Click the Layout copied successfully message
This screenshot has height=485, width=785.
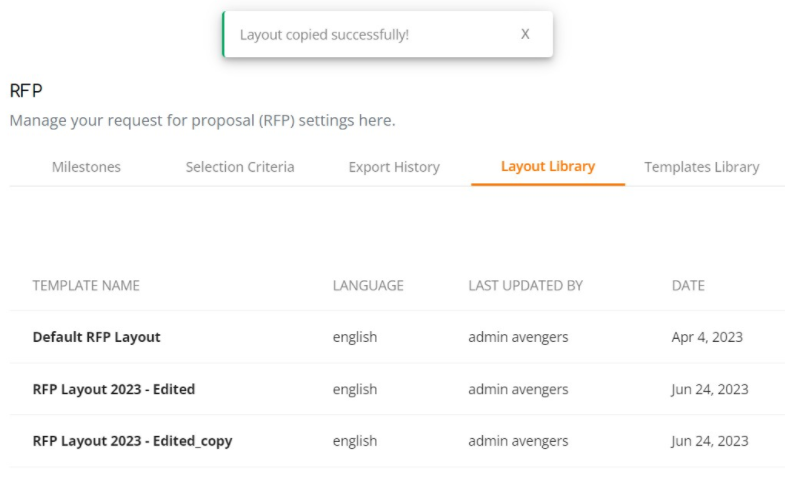[x=324, y=35]
